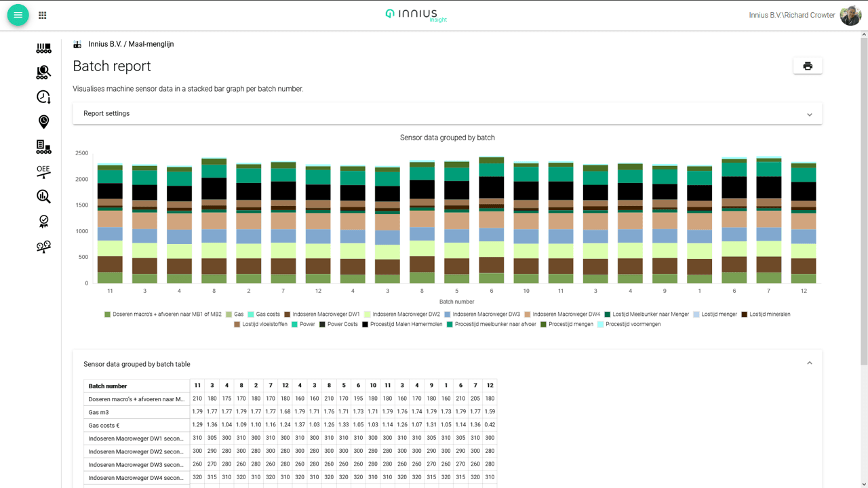Click the Innius B.V. / Maal-menglijn breadcrumb
The width and height of the screenshot is (868, 488).
click(x=131, y=44)
